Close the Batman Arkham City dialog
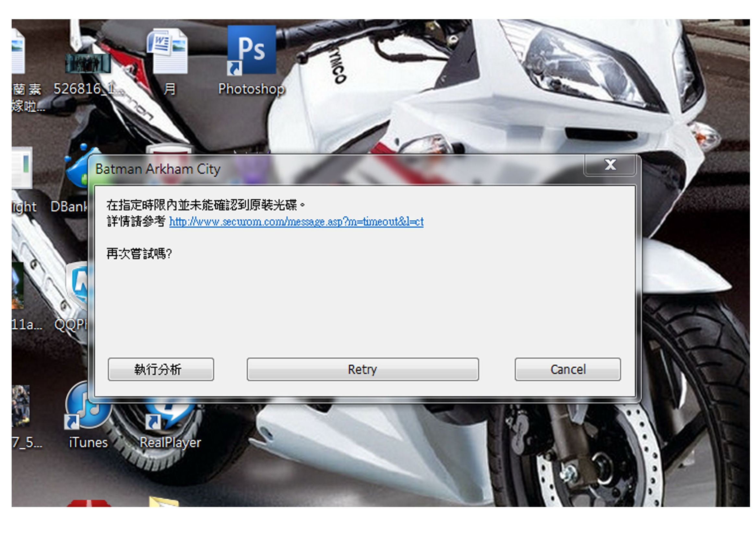This screenshot has height=535, width=756. pos(610,165)
